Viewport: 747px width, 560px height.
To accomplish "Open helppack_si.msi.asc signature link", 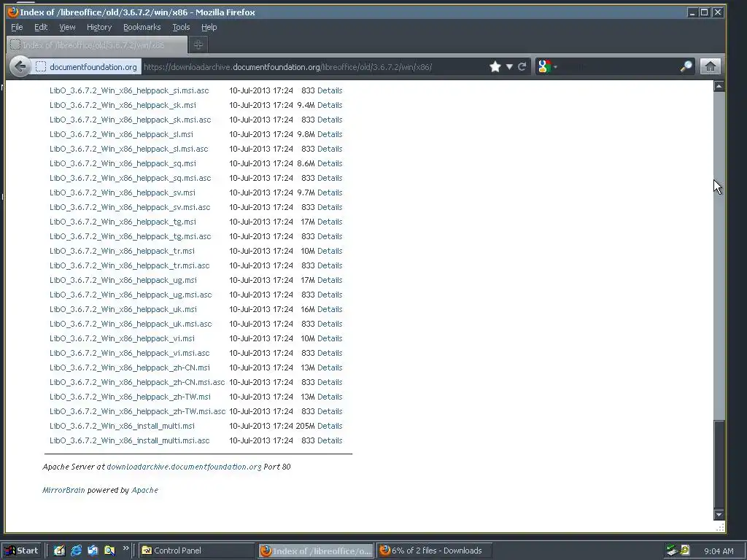I will (x=129, y=90).
